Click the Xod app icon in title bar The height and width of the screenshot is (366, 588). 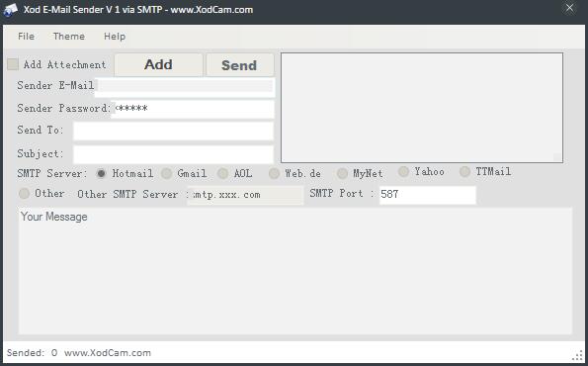coord(10,9)
